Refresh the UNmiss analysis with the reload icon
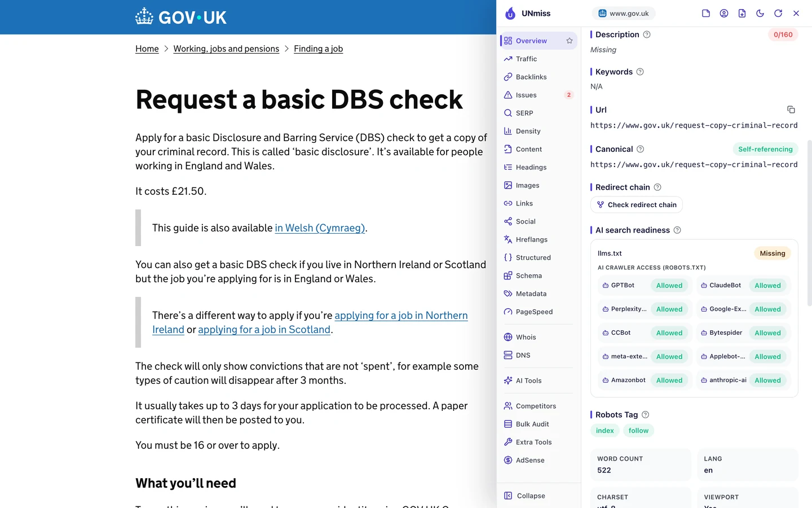This screenshot has height=508, width=812. click(x=778, y=14)
